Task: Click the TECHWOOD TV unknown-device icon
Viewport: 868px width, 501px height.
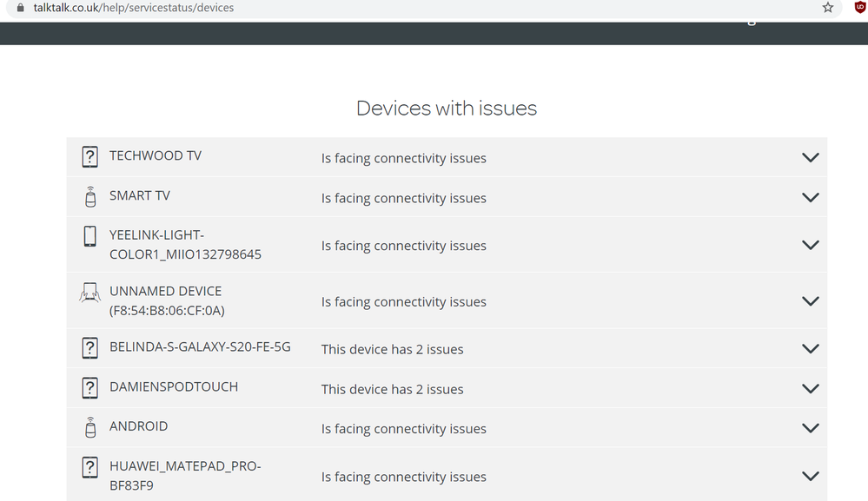Action: [x=89, y=156]
